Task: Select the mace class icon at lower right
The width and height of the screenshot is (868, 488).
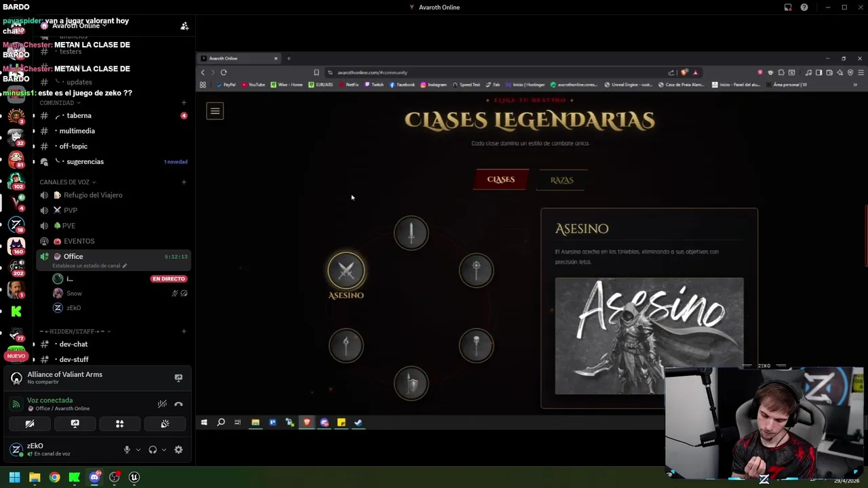Action: [x=476, y=346]
